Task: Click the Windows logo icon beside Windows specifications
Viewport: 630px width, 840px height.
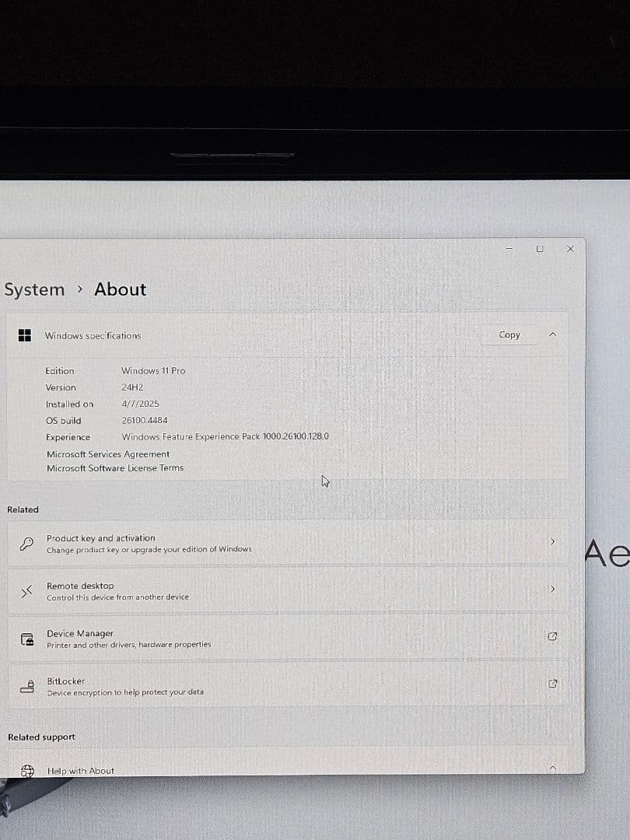Action: click(25, 335)
